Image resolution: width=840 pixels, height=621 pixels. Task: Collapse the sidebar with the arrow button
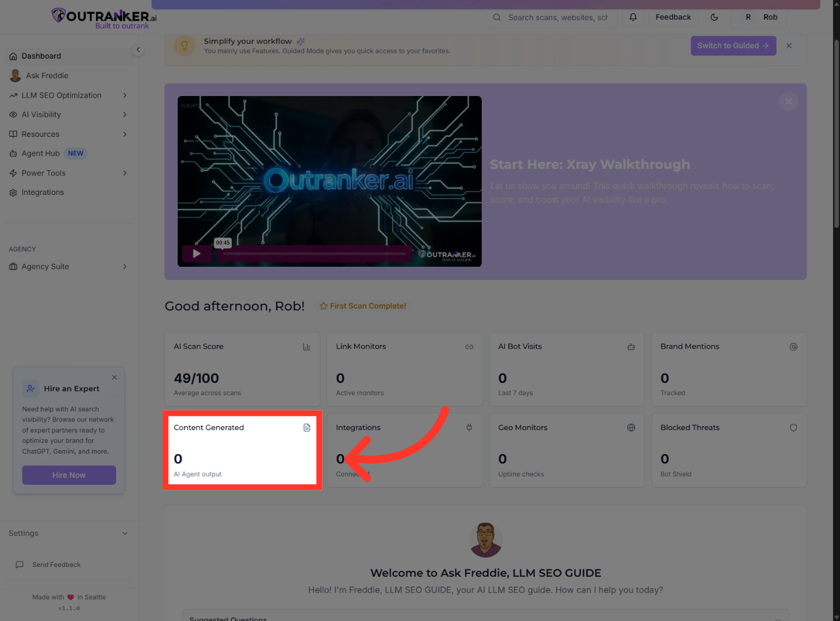138,50
